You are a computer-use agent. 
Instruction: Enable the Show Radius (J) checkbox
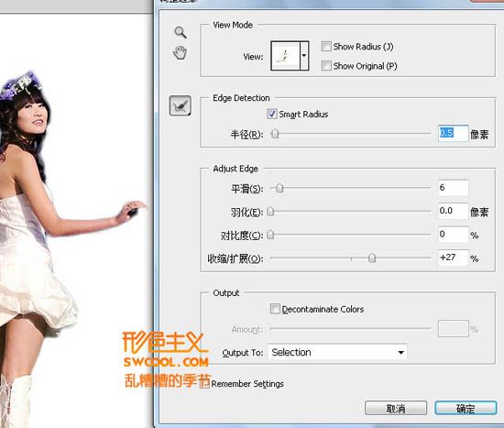point(326,47)
